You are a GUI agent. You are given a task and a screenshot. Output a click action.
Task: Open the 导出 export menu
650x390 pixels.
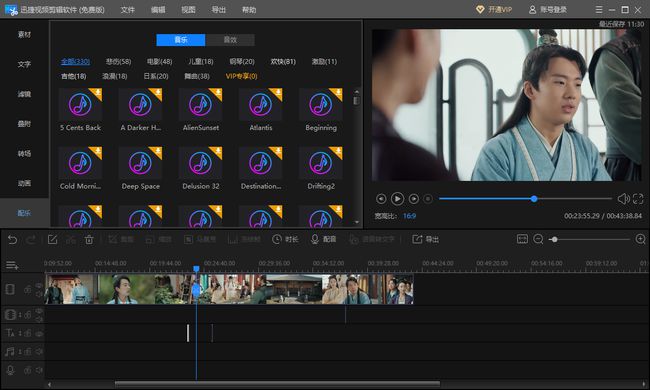(x=218, y=10)
